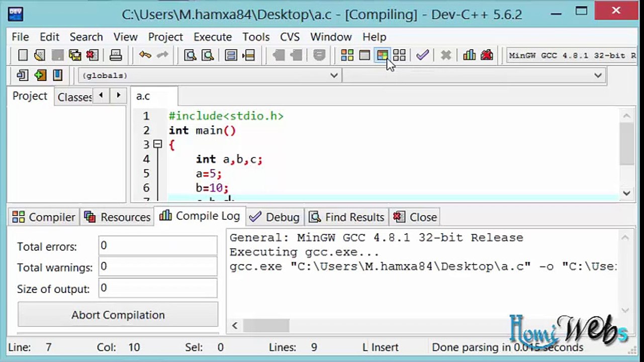Click the Compile & Run toolbar icon
644x362 pixels.
pos(382,55)
